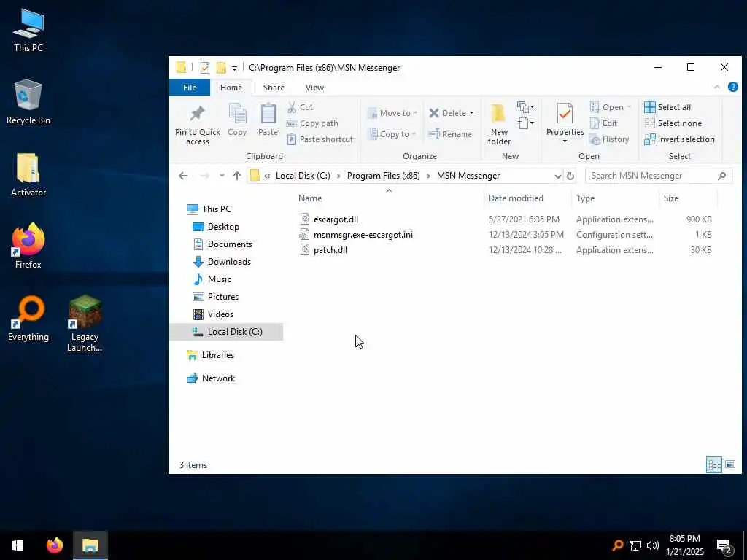Viewport: 747px width, 560px height.
Task: Switch to the Home ribbon tab
Action: coord(231,87)
